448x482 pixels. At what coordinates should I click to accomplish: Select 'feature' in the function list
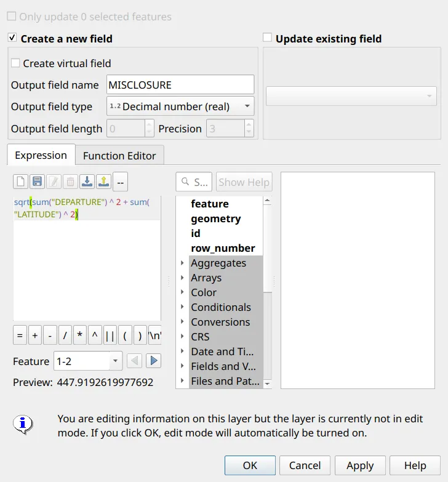pyautogui.click(x=210, y=204)
